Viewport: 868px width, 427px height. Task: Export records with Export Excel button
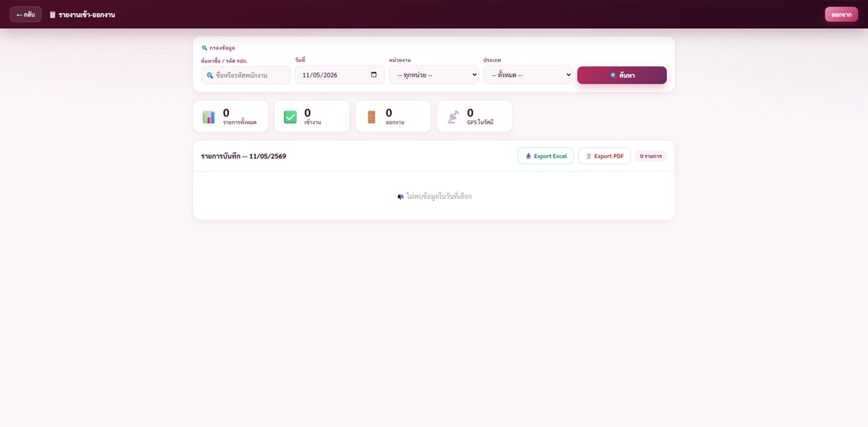point(546,156)
